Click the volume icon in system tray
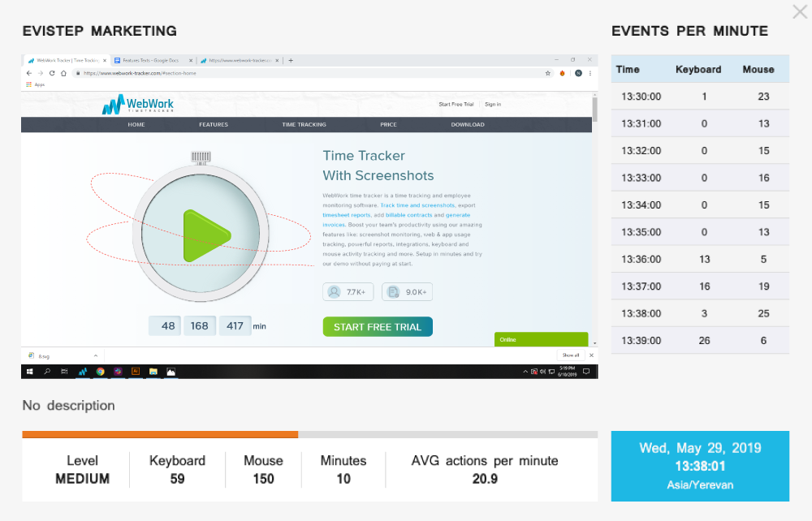This screenshot has height=521, width=812. click(x=542, y=372)
